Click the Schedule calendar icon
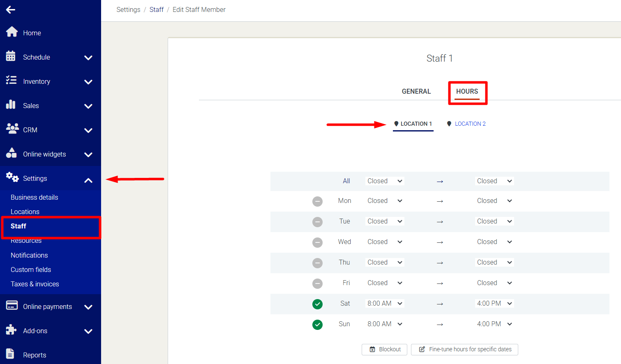Viewport: 621px width, 364px height. tap(11, 56)
